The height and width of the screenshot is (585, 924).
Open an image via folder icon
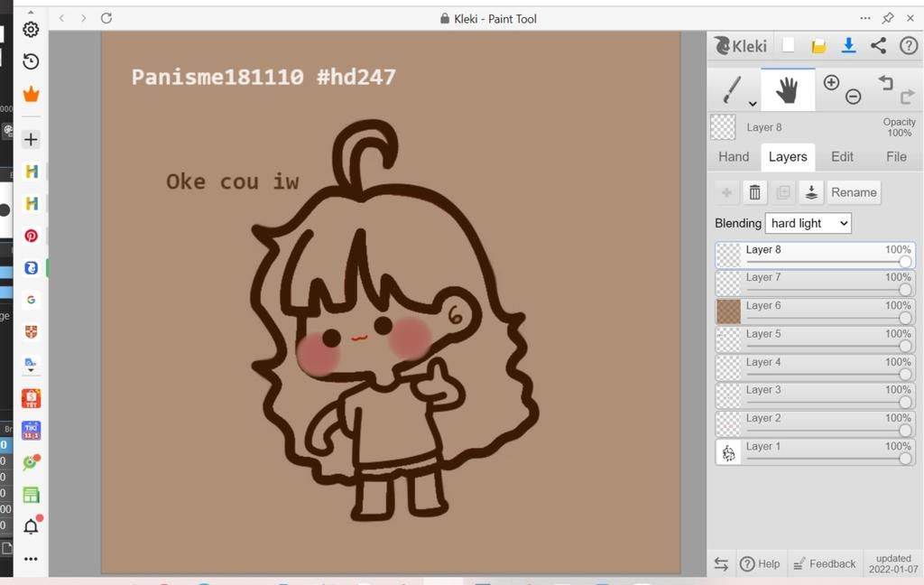818,46
